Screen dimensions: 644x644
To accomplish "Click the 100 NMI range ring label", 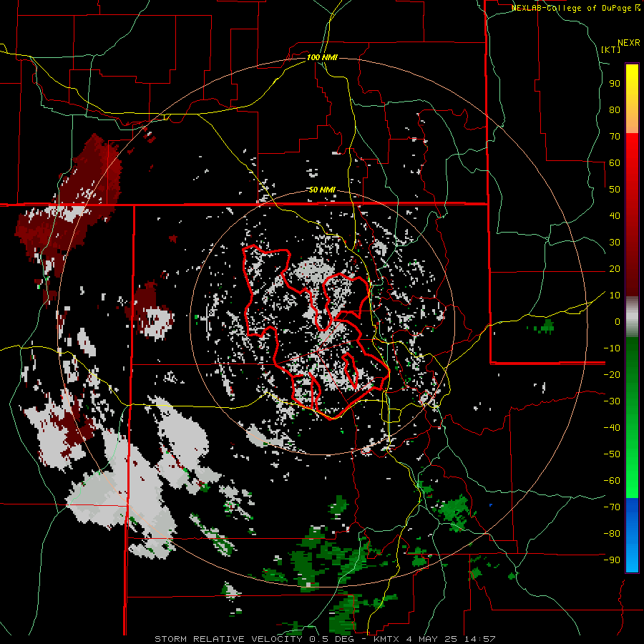I will (322, 57).
